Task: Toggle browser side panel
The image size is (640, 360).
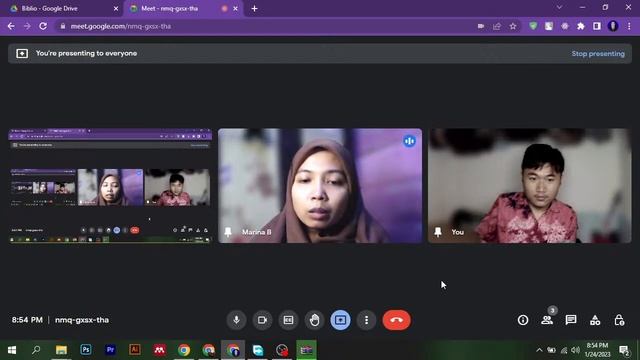Action: tap(597, 26)
